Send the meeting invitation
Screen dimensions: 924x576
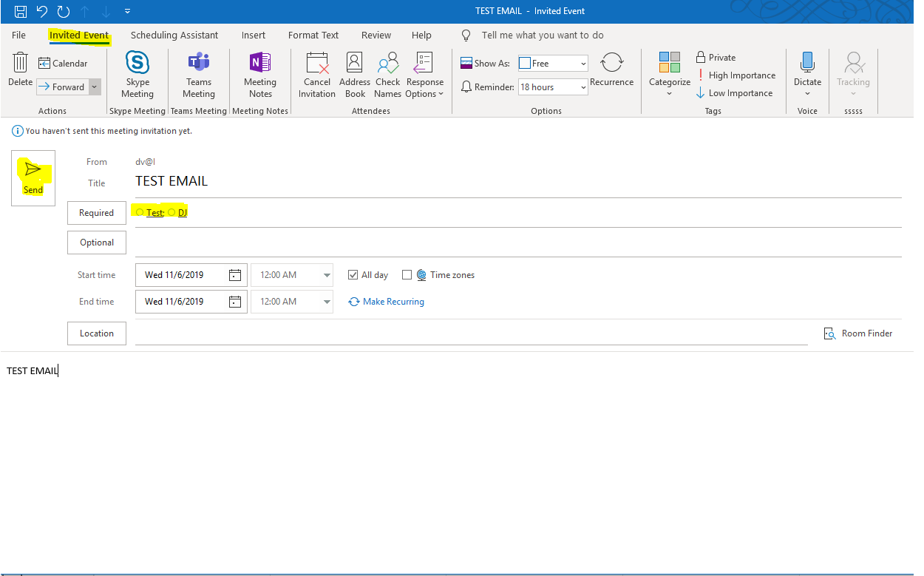tap(33, 177)
